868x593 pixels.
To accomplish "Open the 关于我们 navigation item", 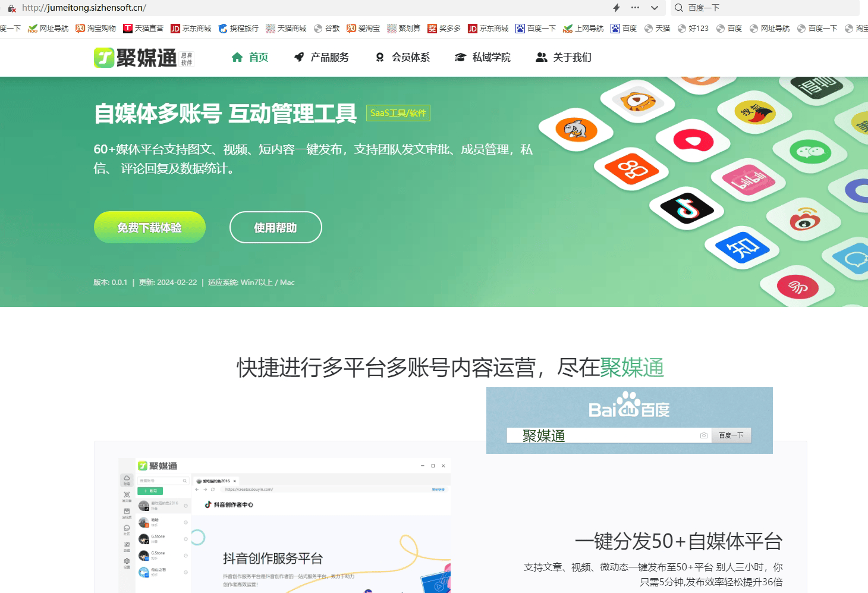I will [x=564, y=57].
